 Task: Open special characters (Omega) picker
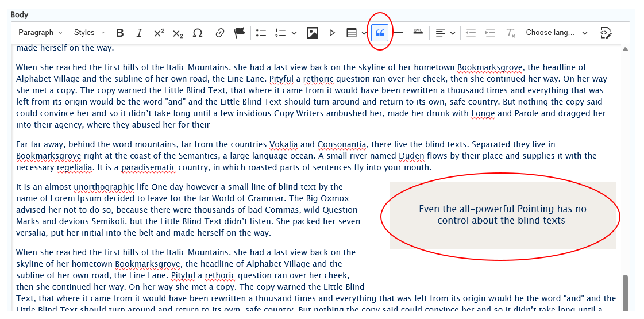(198, 33)
